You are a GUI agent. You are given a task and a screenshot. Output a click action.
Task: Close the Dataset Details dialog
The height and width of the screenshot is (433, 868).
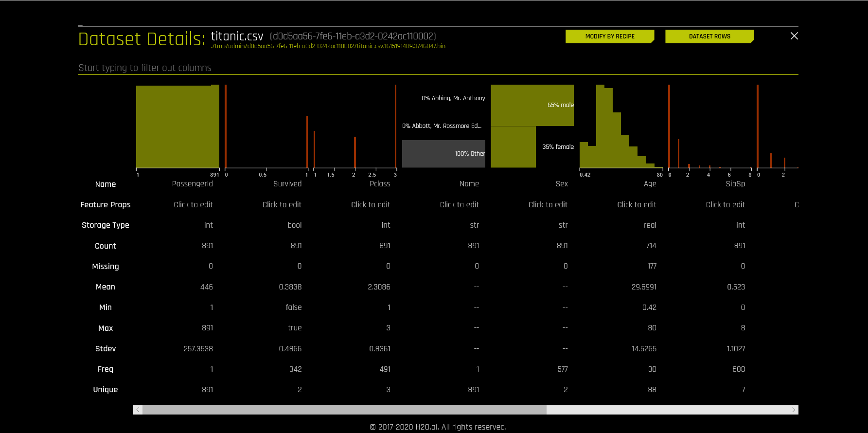click(794, 36)
